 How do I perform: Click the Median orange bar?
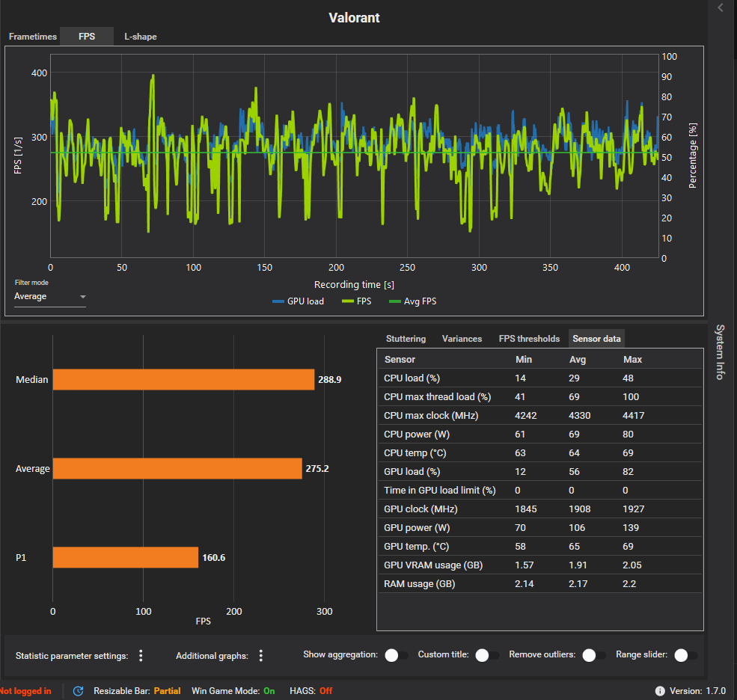tap(183, 380)
